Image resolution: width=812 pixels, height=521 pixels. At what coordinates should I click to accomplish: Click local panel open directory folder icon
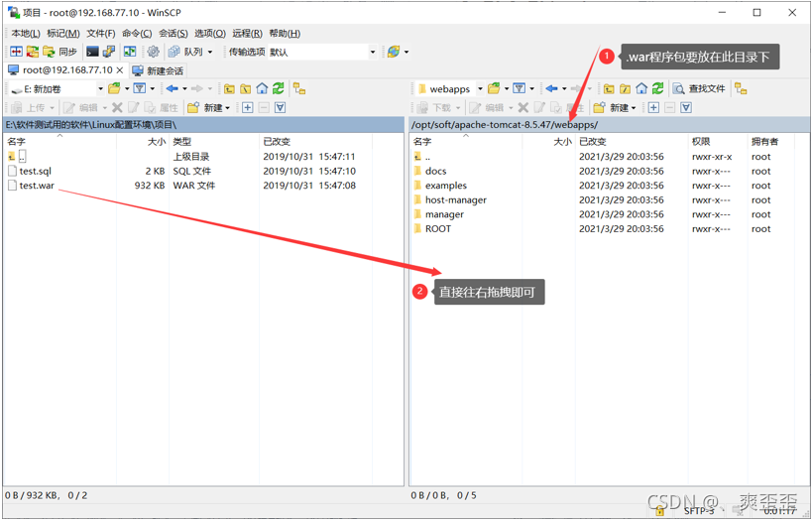[114, 88]
